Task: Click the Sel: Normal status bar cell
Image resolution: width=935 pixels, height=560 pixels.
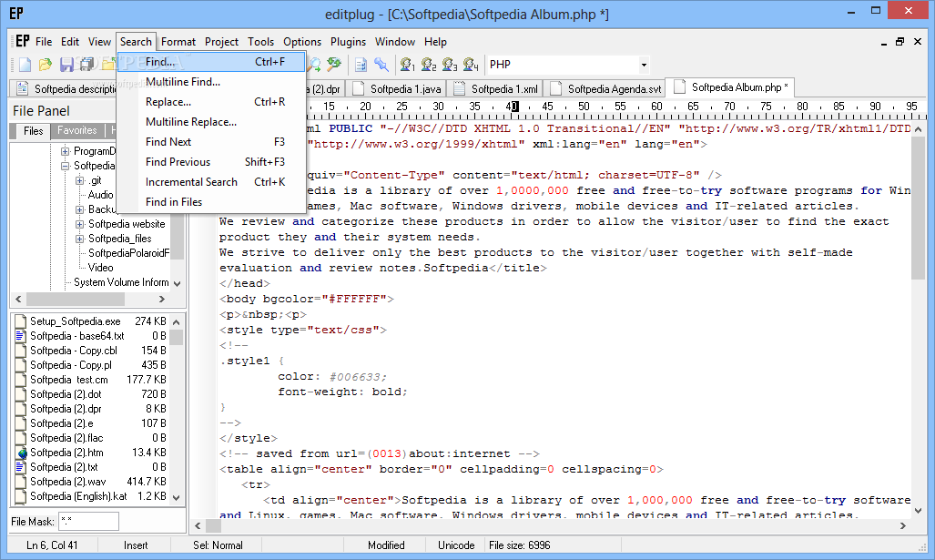Action: [x=218, y=545]
